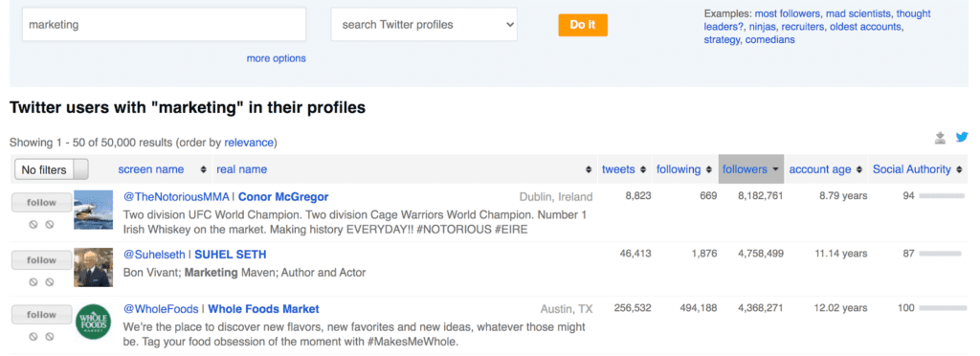Screen dimensions: 980x356
Task: Open the strategy example link
Action: click(x=723, y=40)
